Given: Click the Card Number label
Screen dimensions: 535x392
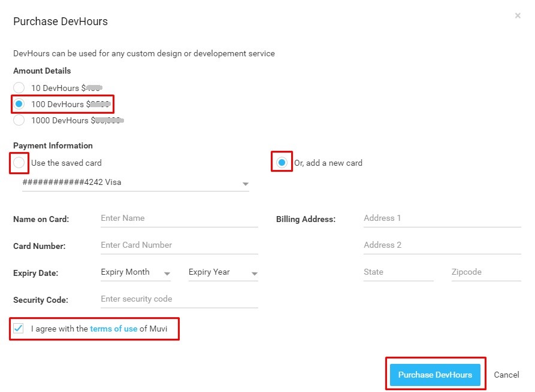Looking at the screenshot, I should (39, 246).
